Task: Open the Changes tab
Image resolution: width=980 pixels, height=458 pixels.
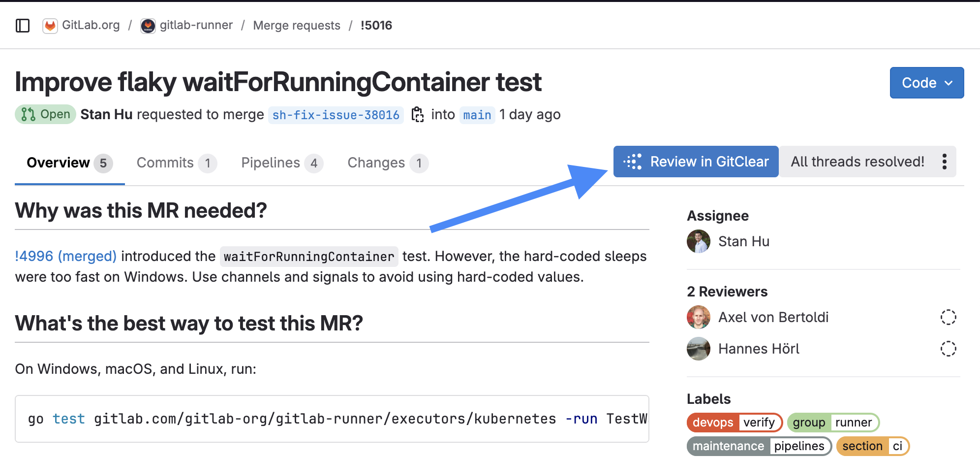Action: (387, 163)
